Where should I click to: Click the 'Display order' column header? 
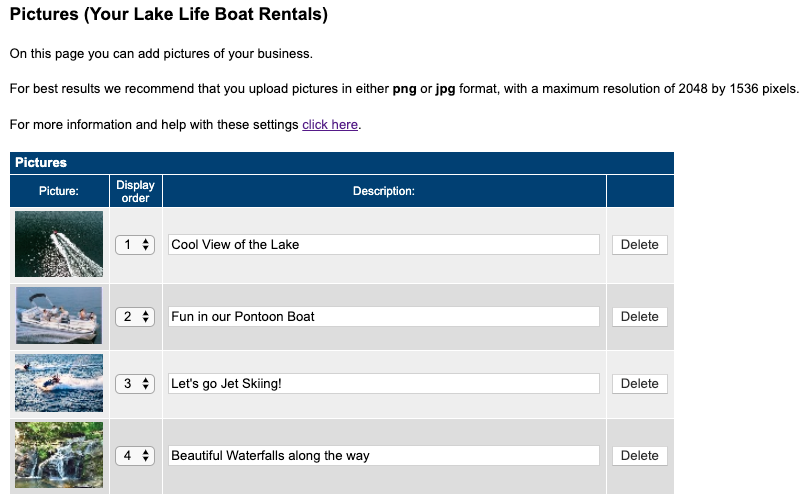click(135, 191)
